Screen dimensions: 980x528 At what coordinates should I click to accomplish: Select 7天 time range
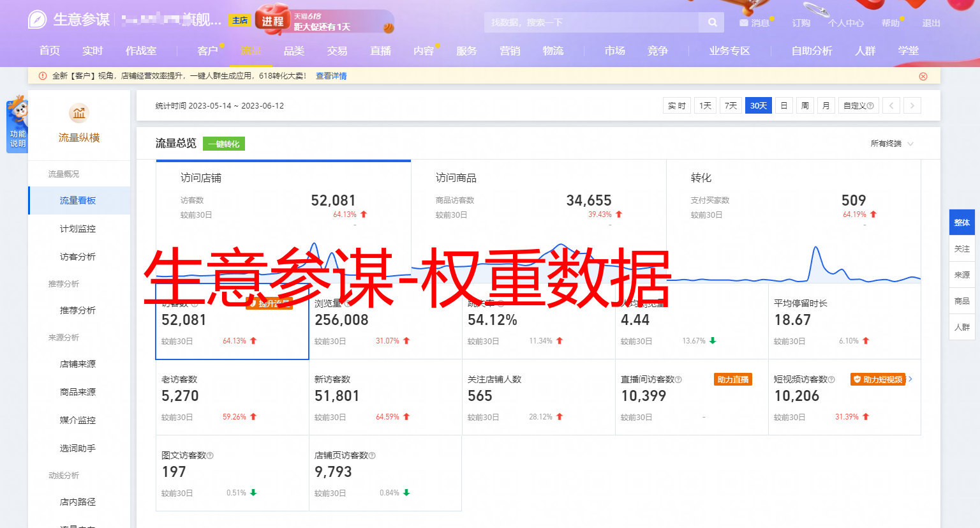(731, 105)
